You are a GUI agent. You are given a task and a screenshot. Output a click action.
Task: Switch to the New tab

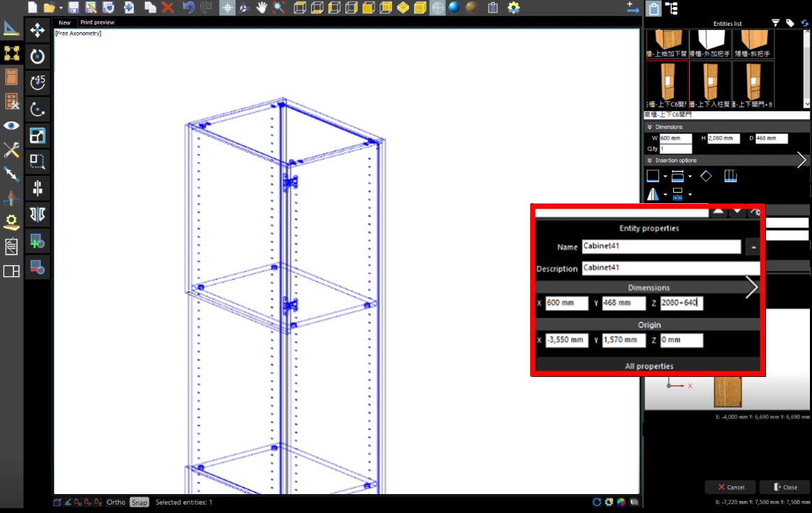coord(64,22)
